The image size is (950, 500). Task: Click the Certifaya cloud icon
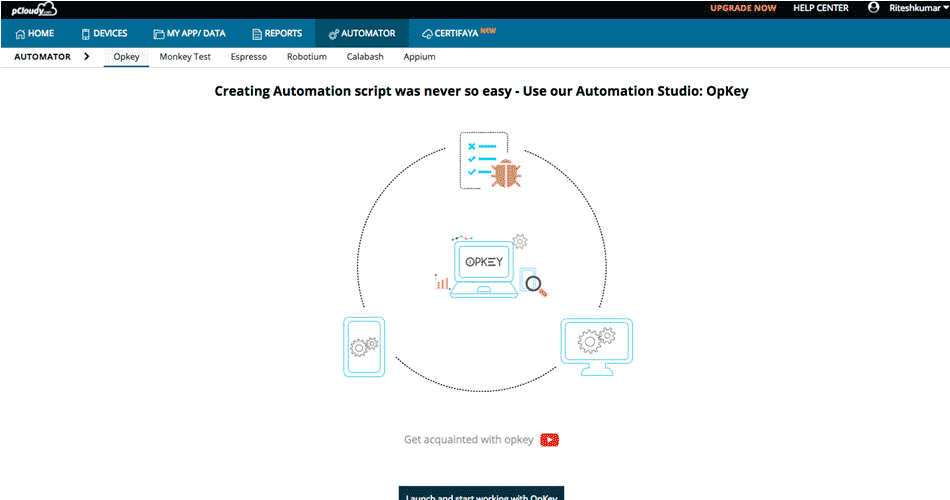point(427,34)
